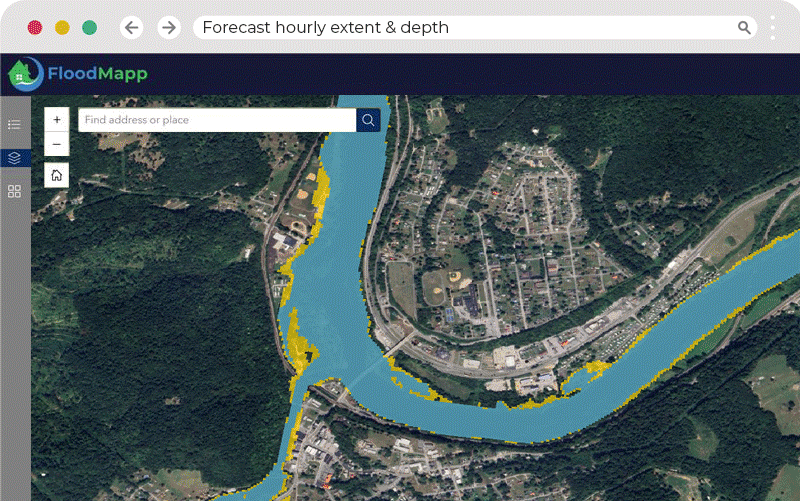Focus the Find address or place field
800x501 pixels.
(217, 120)
